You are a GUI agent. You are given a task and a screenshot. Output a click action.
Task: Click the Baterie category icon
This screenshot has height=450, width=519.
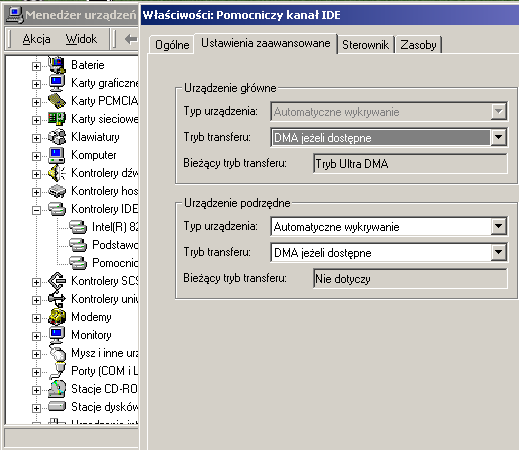coord(57,65)
